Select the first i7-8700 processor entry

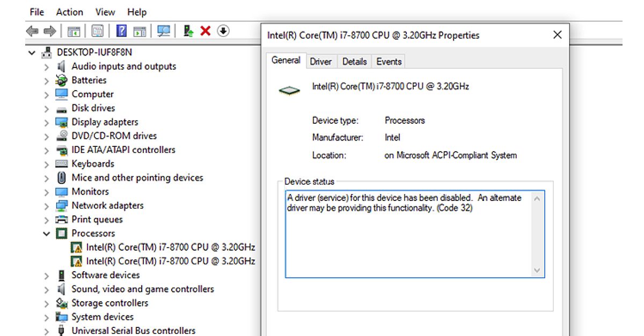tap(170, 248)
